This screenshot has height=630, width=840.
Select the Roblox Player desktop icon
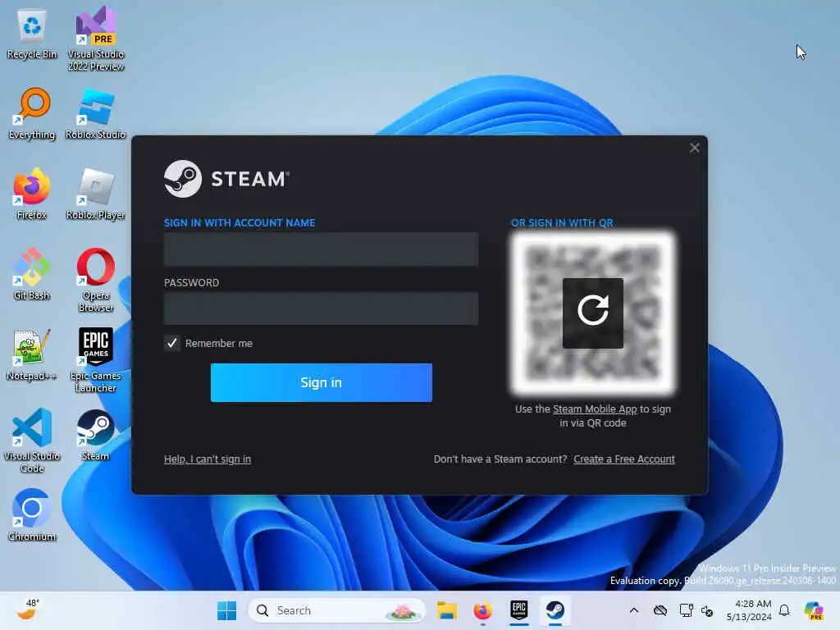95,194
